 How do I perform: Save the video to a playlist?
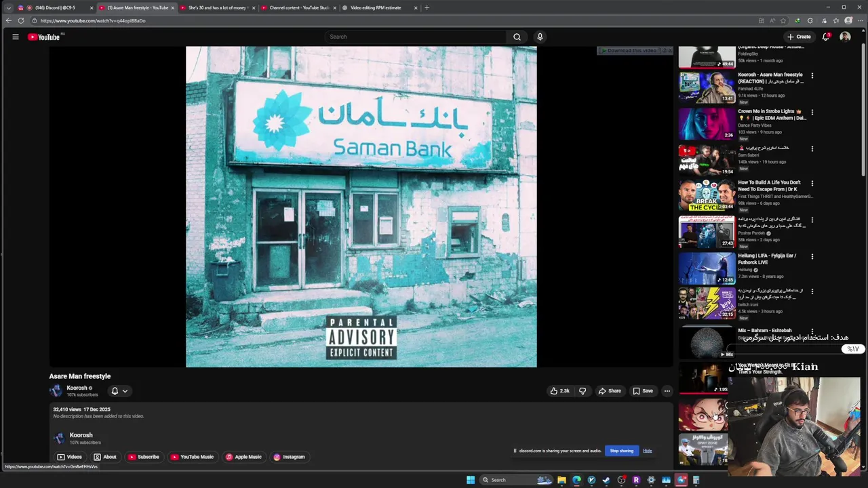click(642, 390)
